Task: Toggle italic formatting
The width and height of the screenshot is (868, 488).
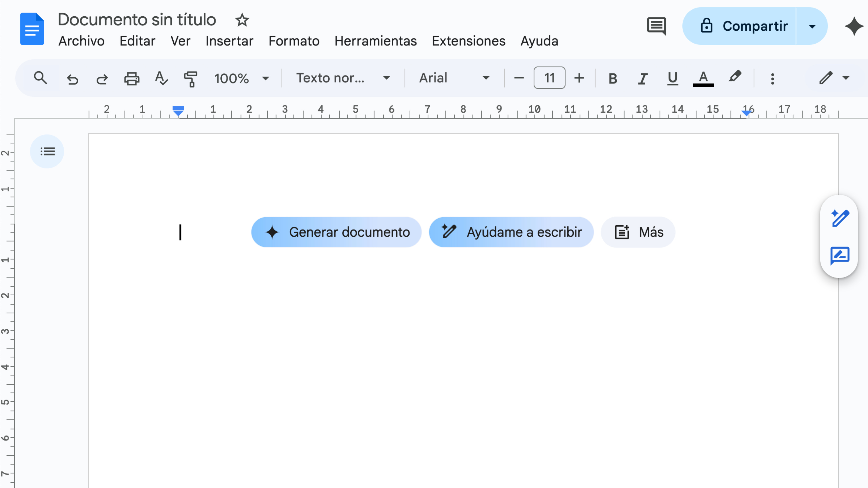Action: tap(642, 78)
